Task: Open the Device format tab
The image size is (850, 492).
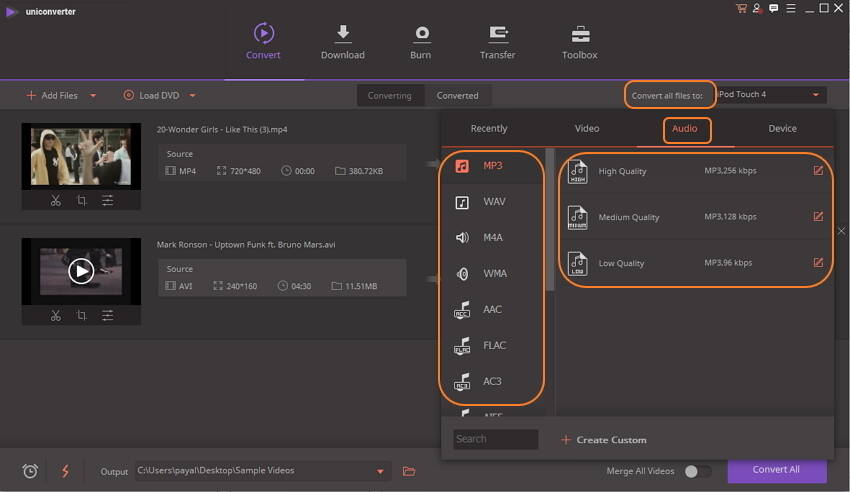Action: tap(782, 129)
